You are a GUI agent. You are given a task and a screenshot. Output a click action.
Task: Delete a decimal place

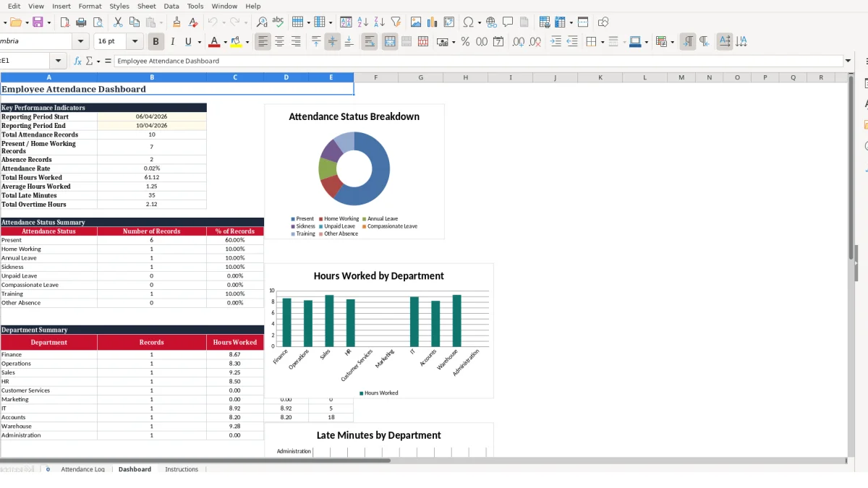[535, 42]
